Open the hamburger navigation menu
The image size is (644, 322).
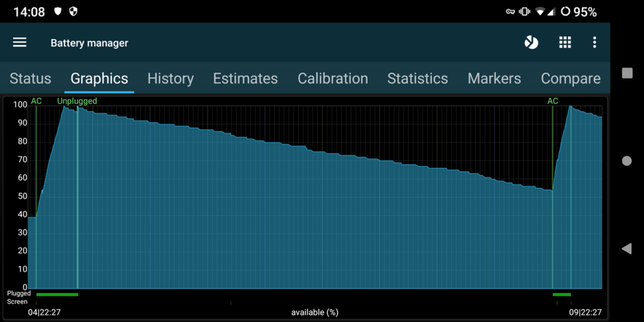pyautogui.click(x=20, y=43)
